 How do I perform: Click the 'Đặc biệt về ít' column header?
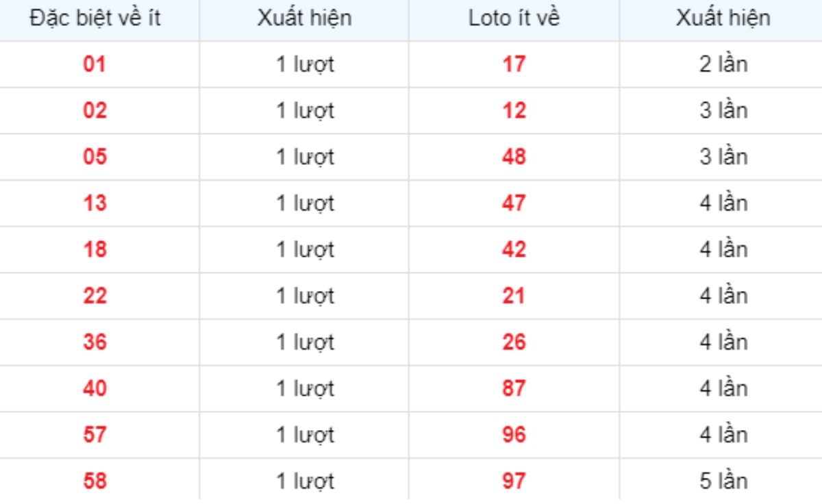coord(95,18)
